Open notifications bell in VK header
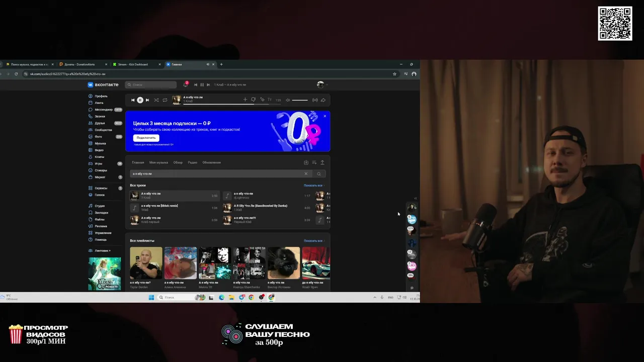This screenshot has height=362, width=644. tap(185, 84)
